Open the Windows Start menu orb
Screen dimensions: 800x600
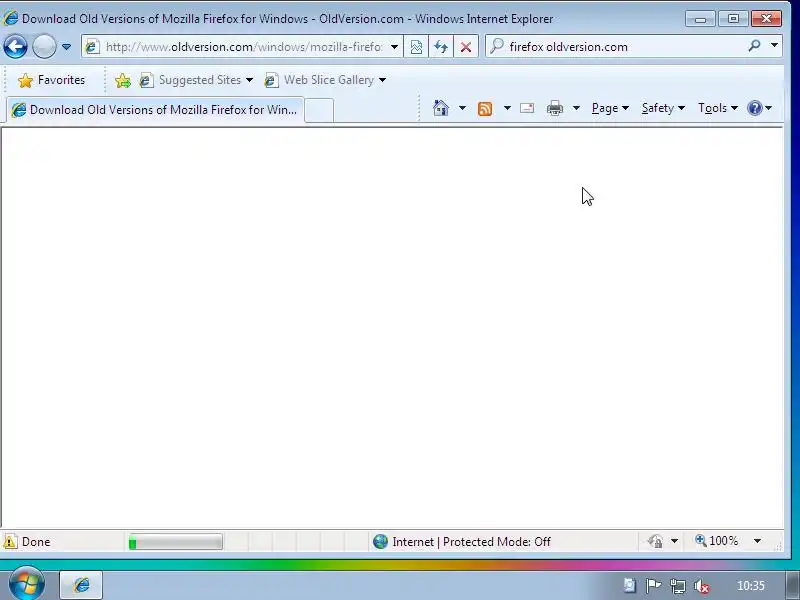[27, 584]
